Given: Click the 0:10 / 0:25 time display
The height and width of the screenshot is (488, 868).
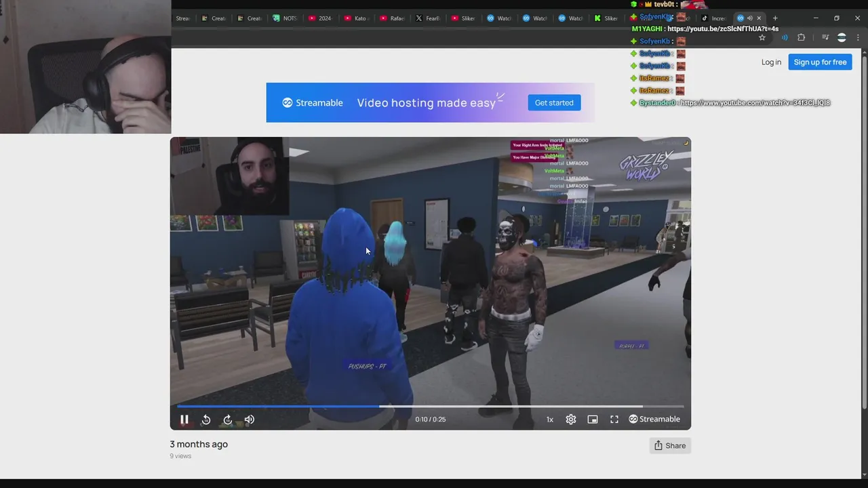Looking at the screenshot, I should (x=431, y=420).
